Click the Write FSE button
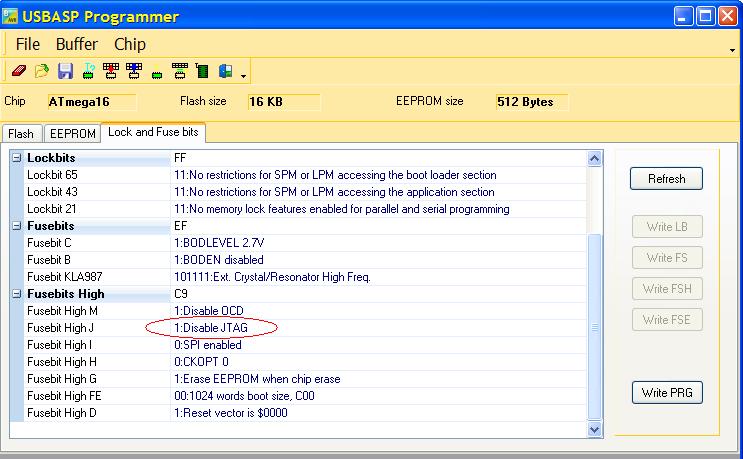The width and height of the screenshot is (743, 459). coord(667,320)
